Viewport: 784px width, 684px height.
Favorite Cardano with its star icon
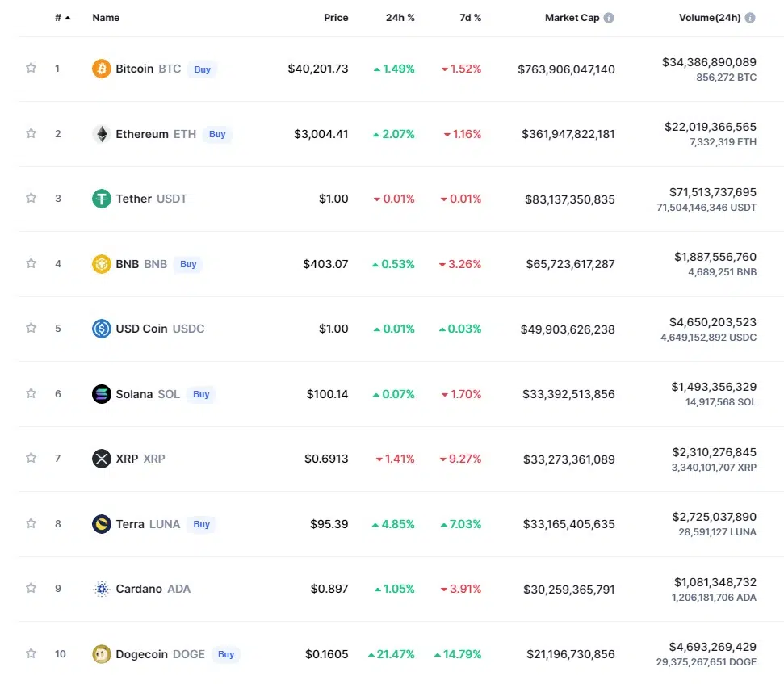(x=31, y=589)
